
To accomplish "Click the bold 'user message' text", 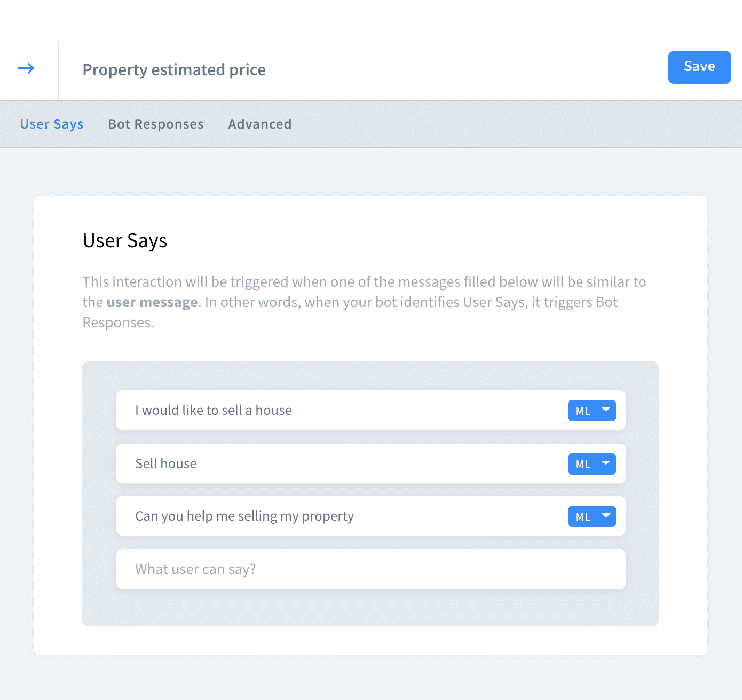I will [152, 302].
